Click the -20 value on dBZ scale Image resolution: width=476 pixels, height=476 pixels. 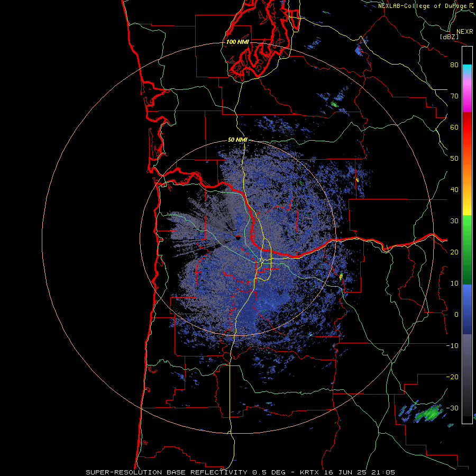click(452, 377)
